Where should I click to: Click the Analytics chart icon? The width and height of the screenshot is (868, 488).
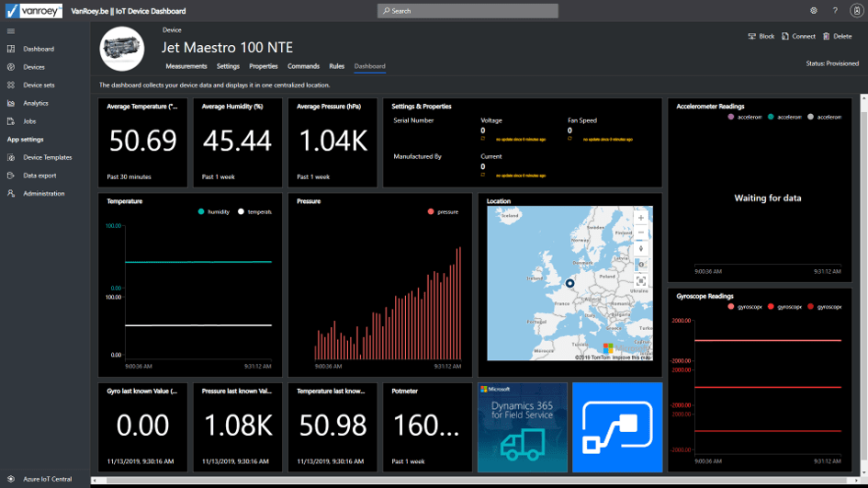[11, 103]
